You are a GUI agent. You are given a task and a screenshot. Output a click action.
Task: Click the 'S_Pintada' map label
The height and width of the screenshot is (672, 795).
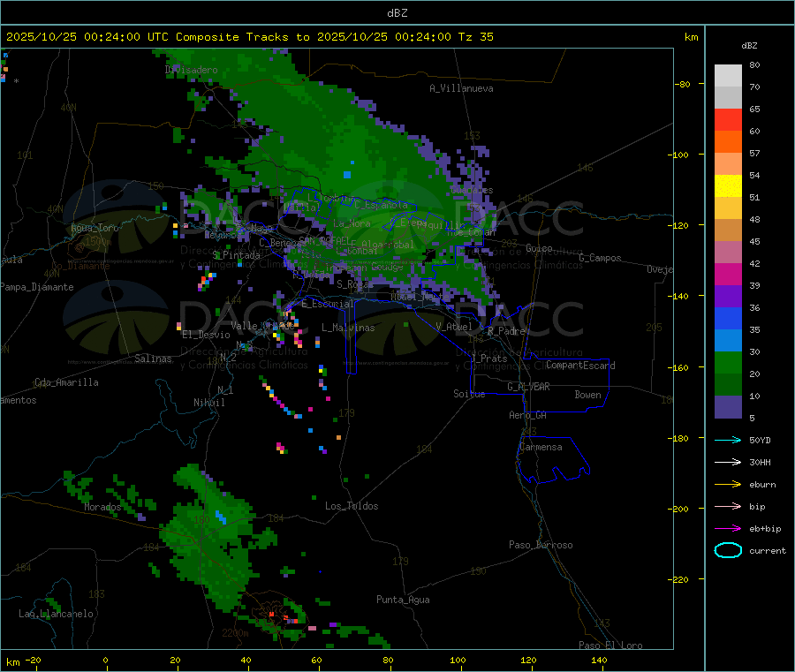[x=236, y=255]
